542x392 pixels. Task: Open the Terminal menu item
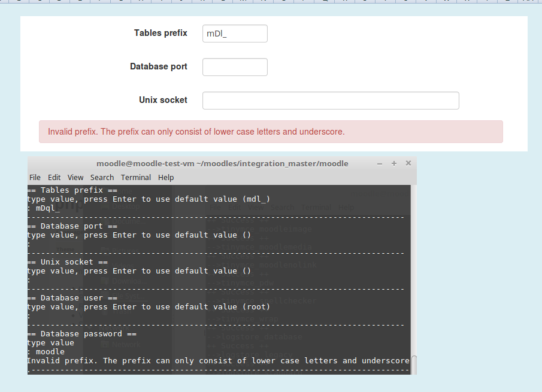pyautogui.click(x=136, y=178)
